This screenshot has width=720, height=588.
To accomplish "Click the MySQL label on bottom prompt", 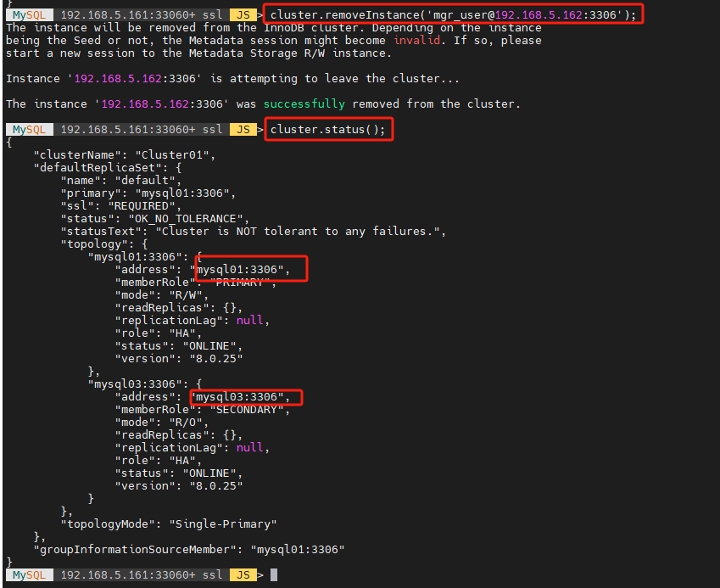I will click(x=30, y=574).
